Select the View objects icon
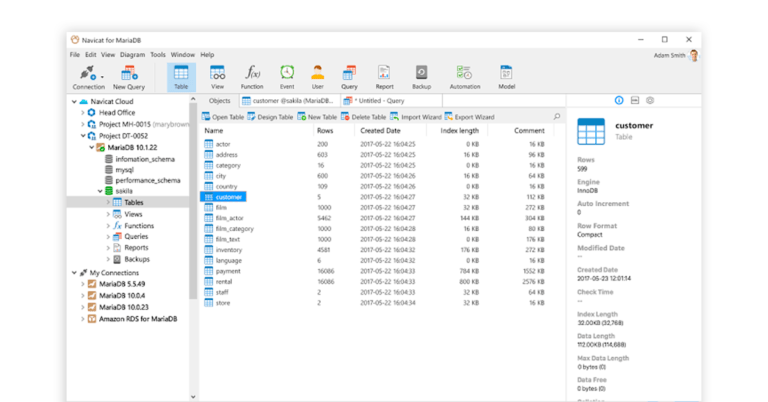This screenshot has height=402, width=768. (217, 73)
